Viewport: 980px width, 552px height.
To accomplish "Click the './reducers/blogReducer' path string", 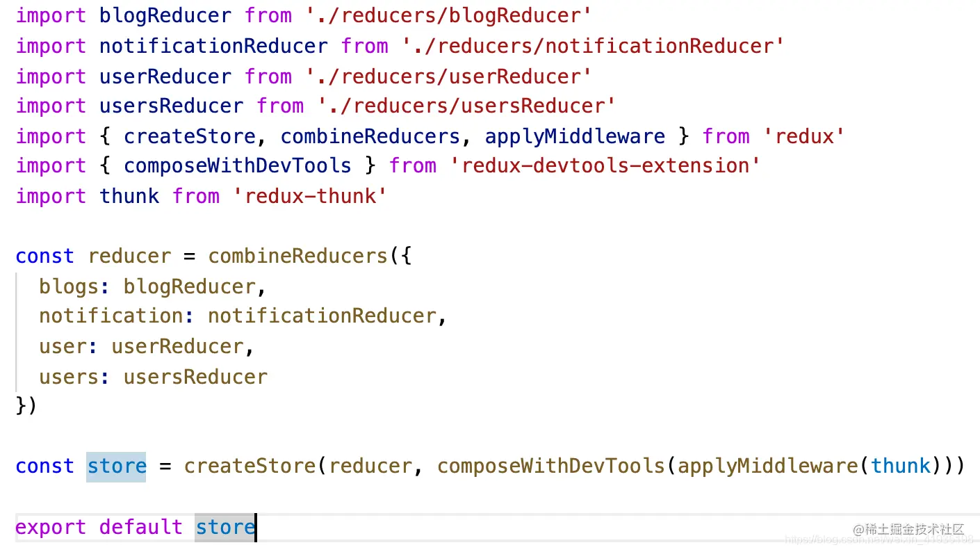I will (448, 16).
